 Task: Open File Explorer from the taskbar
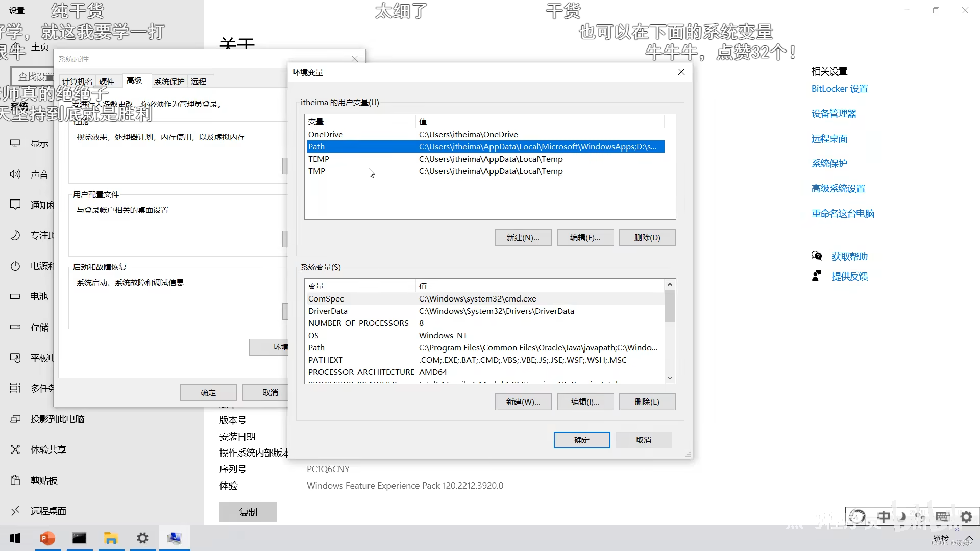pyautogui.click(x=111, y=538)
